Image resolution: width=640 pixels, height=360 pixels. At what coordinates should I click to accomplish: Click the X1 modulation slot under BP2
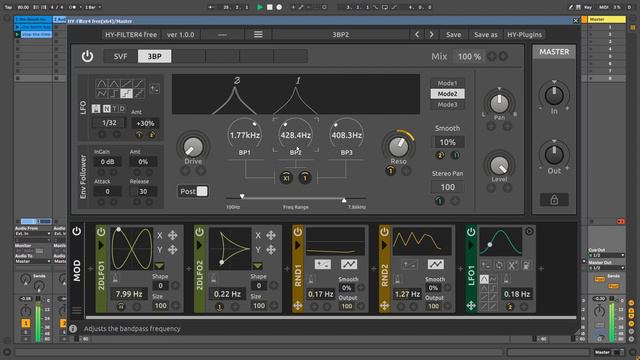286,178
